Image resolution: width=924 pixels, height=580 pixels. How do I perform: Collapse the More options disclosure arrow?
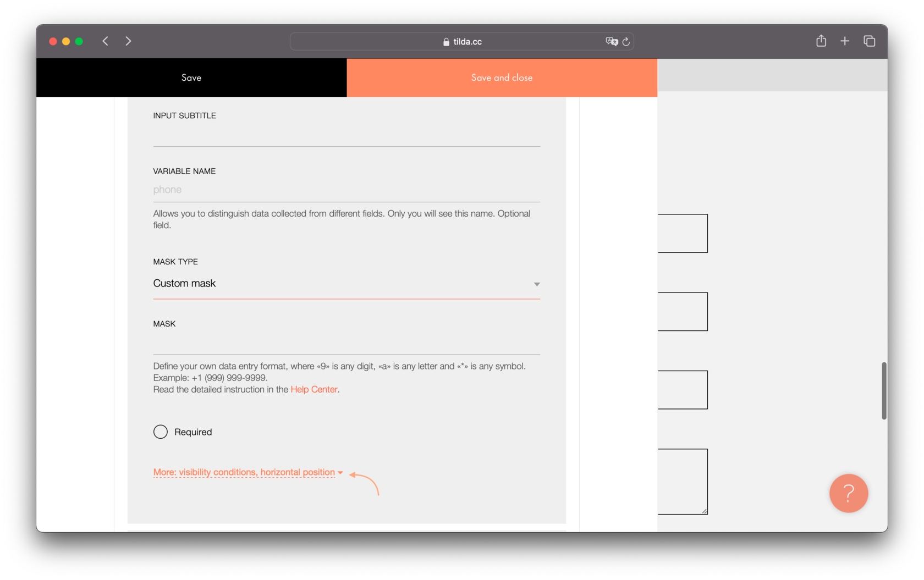pos(341,472)
